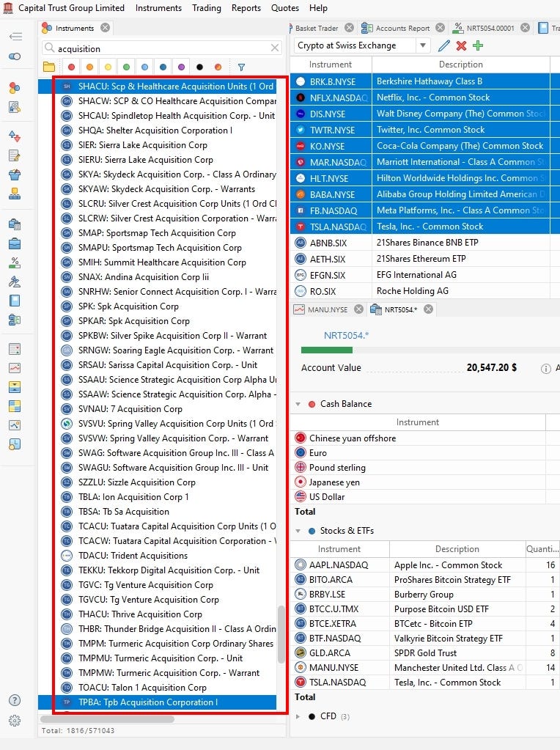Select the GLD.ARCA SPDR Gold Trust row
This screenshot has width=560, height=750.
coord(424,653)
